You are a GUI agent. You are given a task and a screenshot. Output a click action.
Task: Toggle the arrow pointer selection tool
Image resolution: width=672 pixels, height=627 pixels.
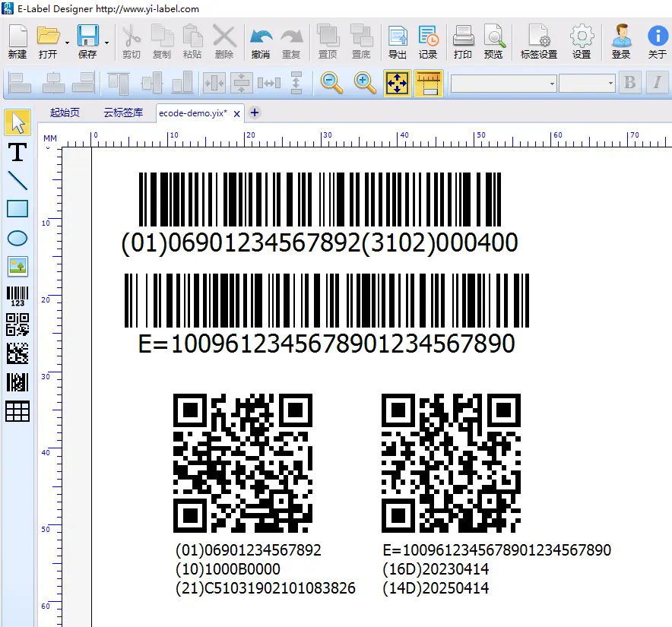(x=17, y=123)
